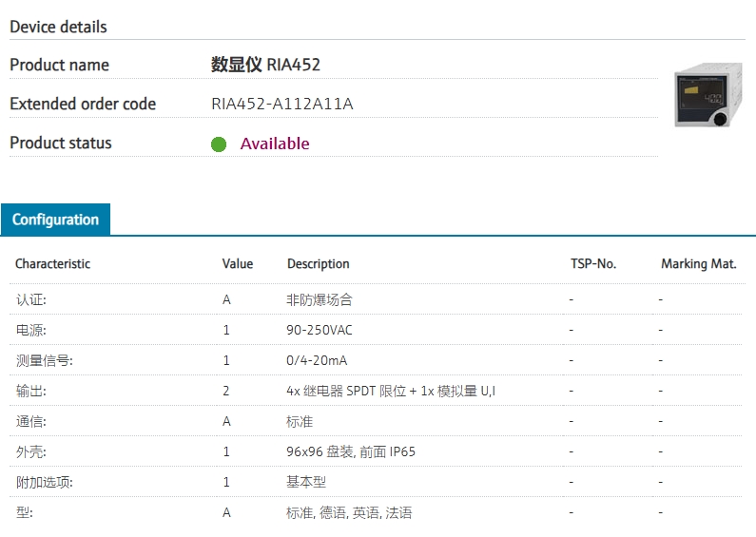Click the Device details heading
756x537 pixels.
click(x=58, y=27)
